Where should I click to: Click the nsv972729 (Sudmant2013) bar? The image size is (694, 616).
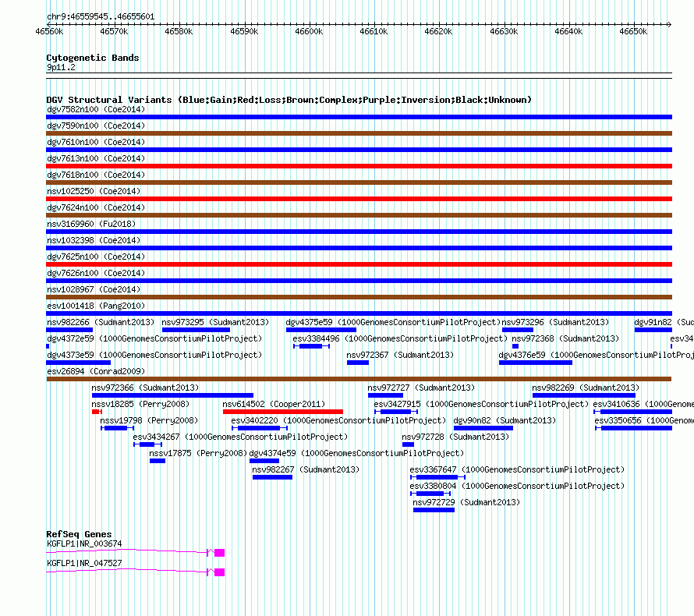[434, 510]
